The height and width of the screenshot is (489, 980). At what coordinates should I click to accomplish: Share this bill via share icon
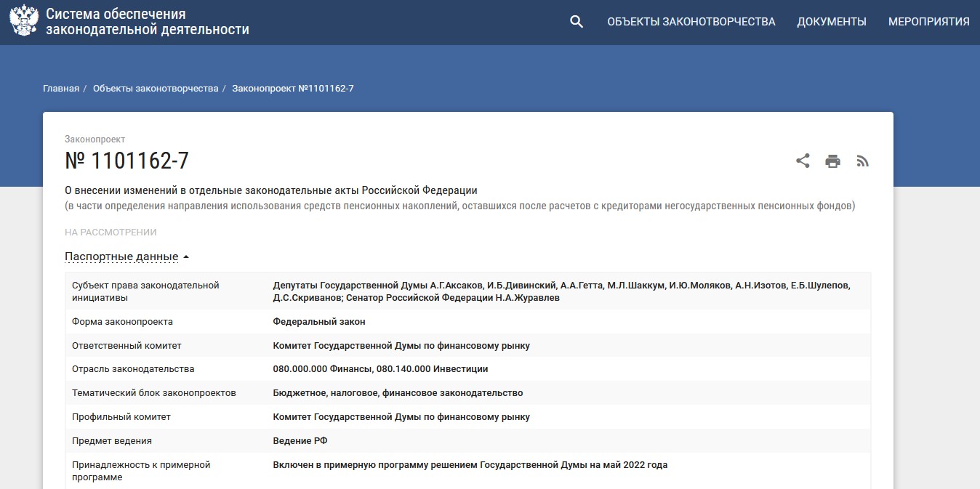point(803,161)
